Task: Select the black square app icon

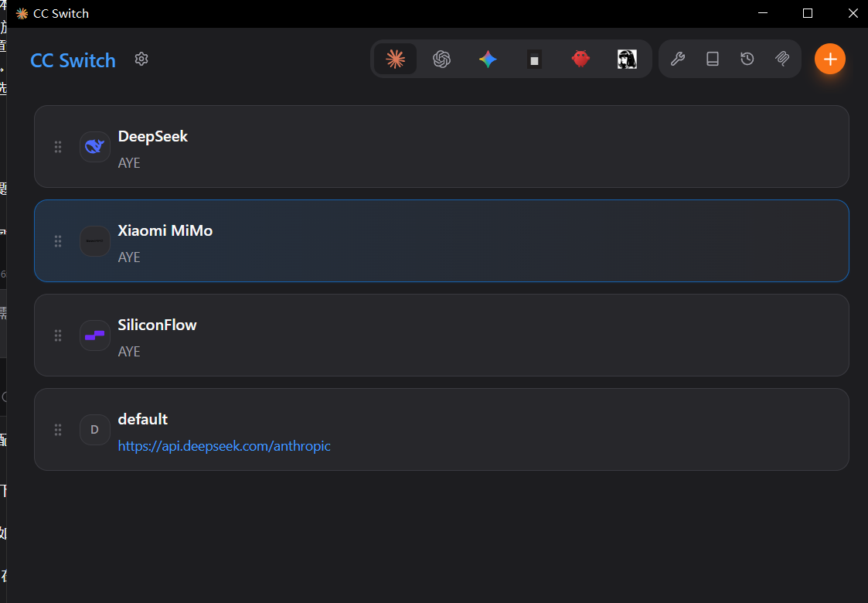Action: tap(534, 59)
